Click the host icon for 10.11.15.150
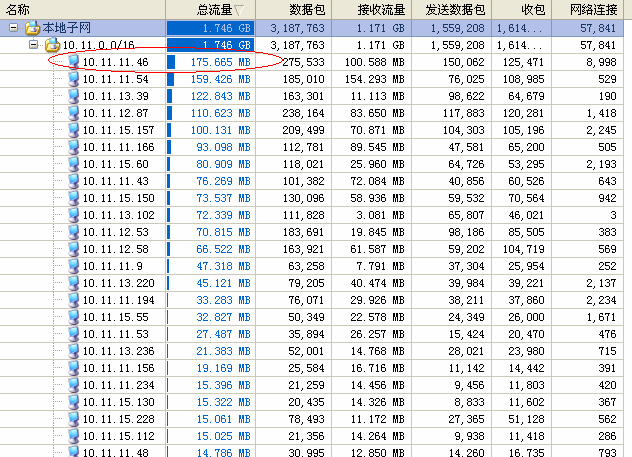 (73, 198)
